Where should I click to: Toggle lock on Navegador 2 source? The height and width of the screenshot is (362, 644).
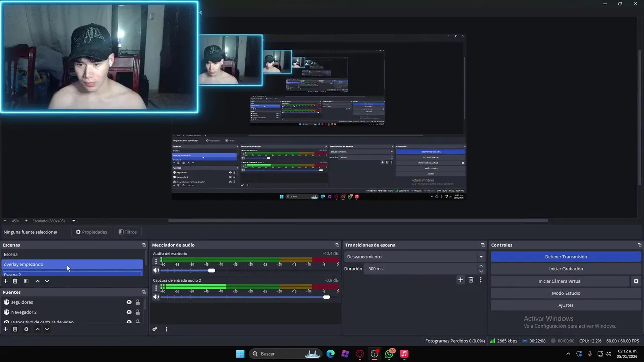(138, 312)
